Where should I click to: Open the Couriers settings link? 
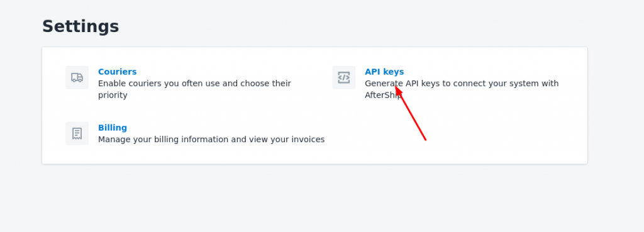click(117, 72)
